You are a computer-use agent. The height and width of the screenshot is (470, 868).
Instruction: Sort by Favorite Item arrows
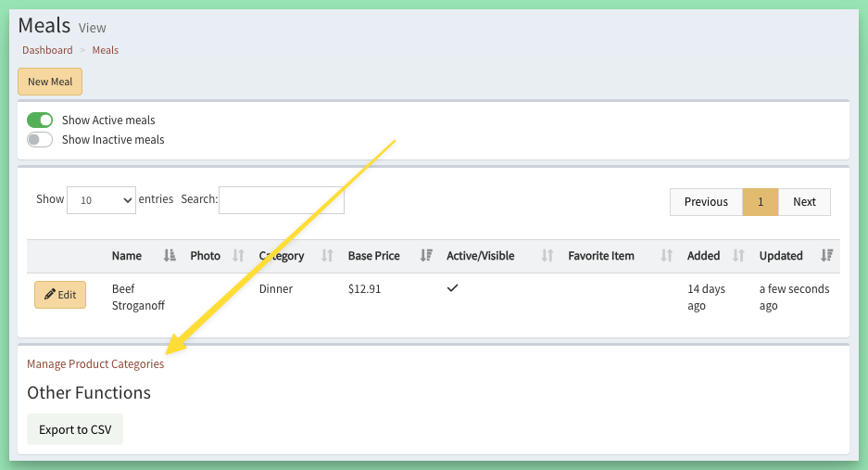pos(666,255)
